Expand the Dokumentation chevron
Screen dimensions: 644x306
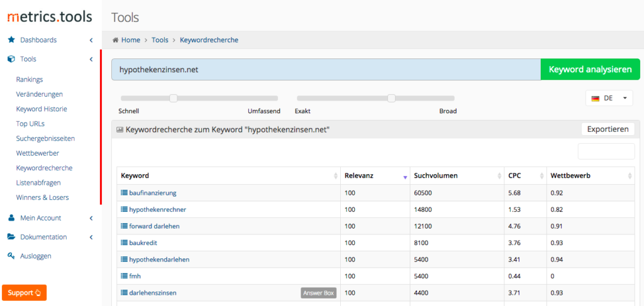click(91, 237)
